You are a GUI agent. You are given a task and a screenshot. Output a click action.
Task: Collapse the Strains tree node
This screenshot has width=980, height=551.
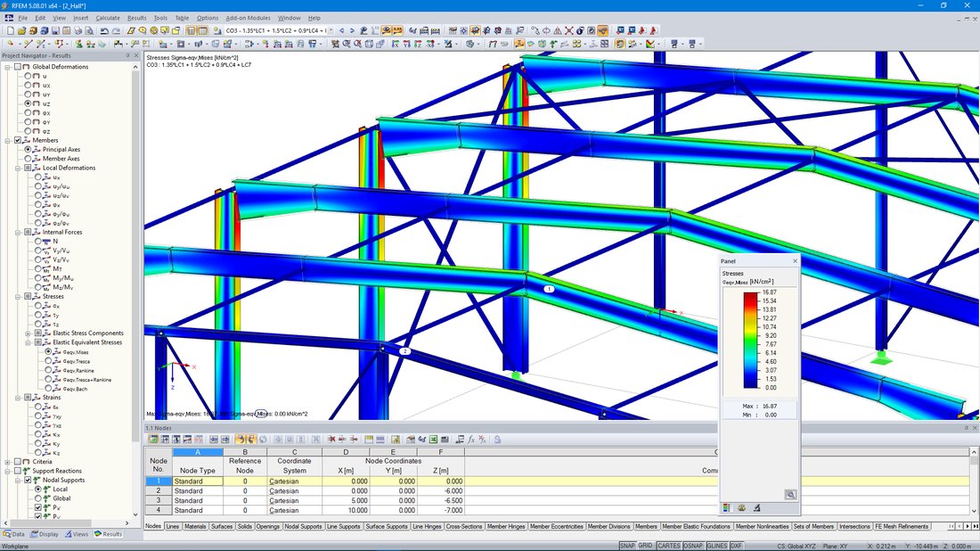click(18, 398)
